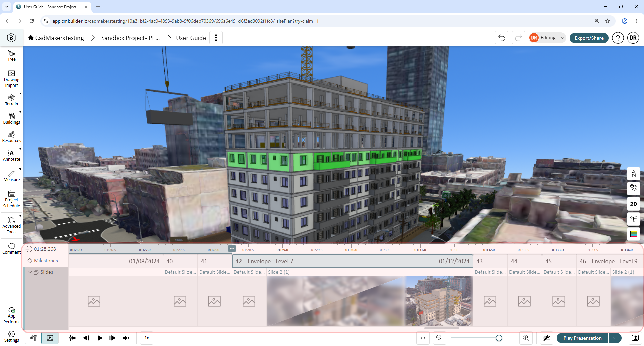Change the 1x playback speed

pyautogui.click(x=147, y=338)
